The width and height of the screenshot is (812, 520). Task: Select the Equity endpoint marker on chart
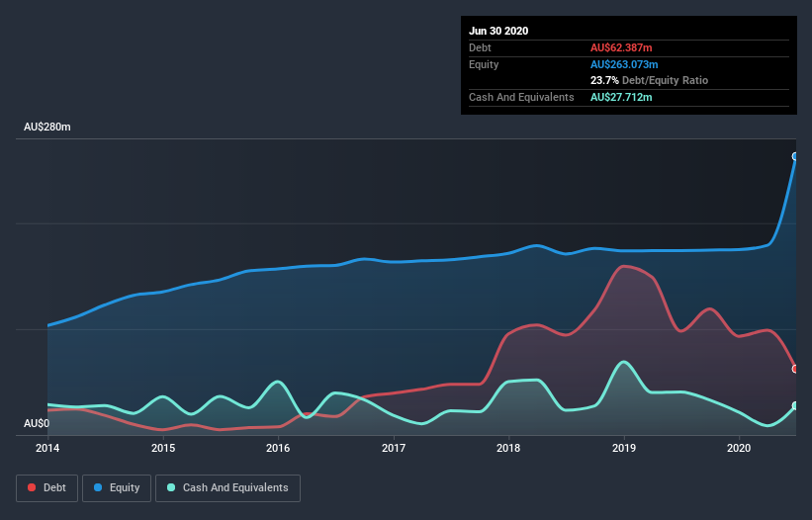click(795, 156)
